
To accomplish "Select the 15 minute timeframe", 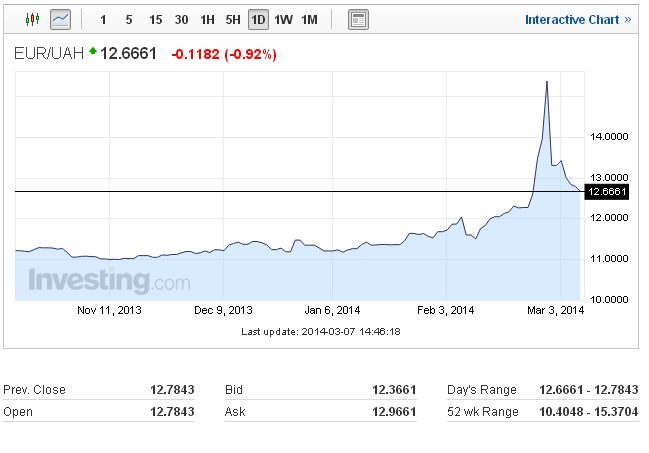I will (x=156, y=19).
